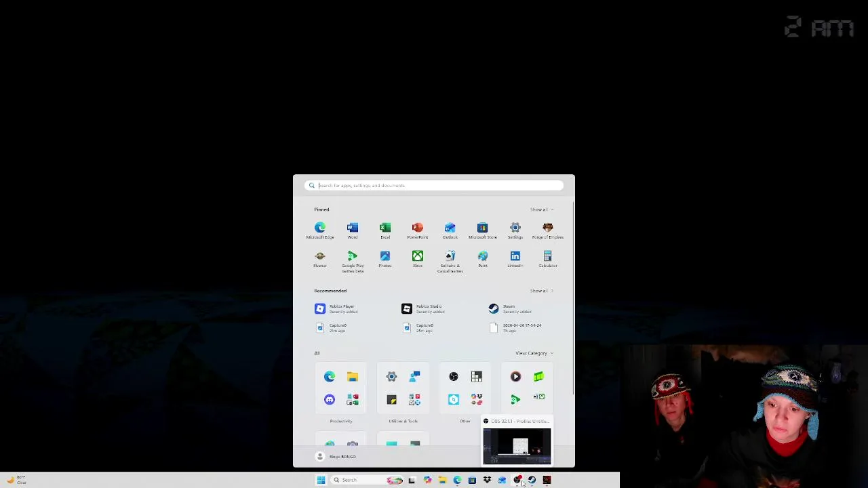Open Microsoft Store from pinned apps

tap(483, 230)
